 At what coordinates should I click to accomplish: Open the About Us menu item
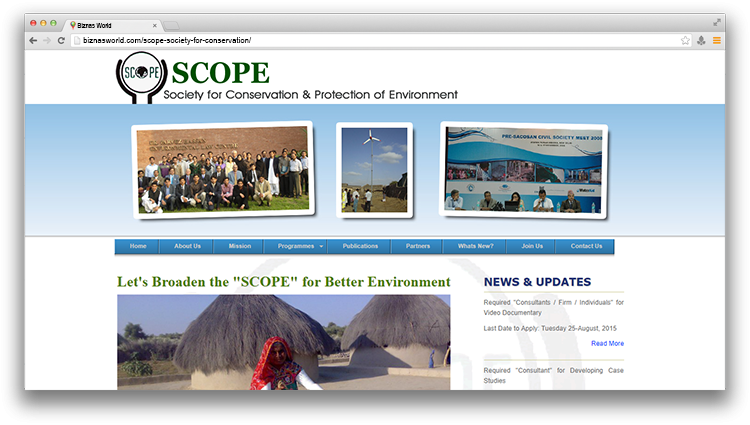pyautogui.click(x=187, y=246)
